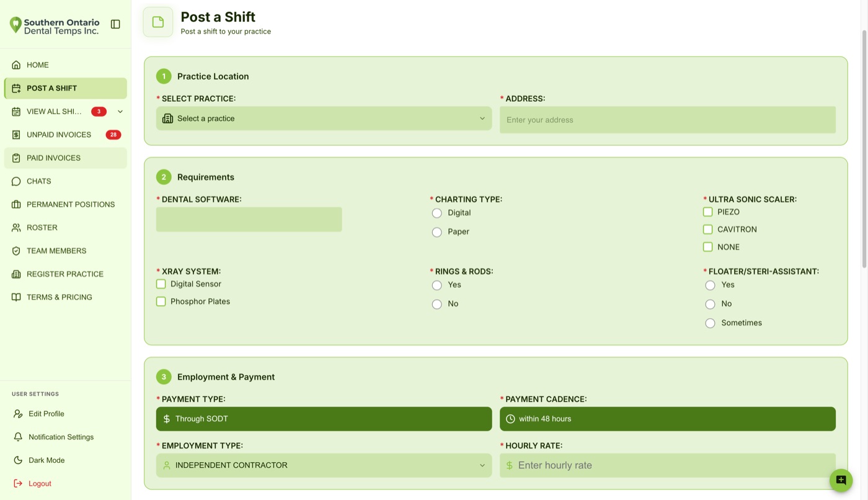The width and height of the screenshot is (868, 500).
Task: Click the Paid Invoices clipboard icon
Action: (16, 158)
